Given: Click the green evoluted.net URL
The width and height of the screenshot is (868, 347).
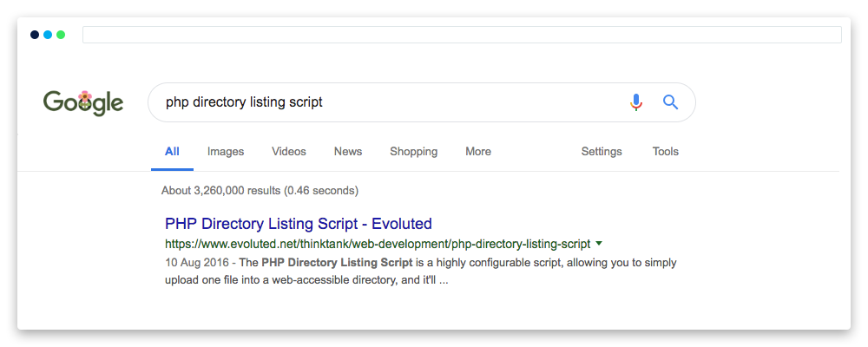Looking at the screenshot, I should click(x=378, y=244).
